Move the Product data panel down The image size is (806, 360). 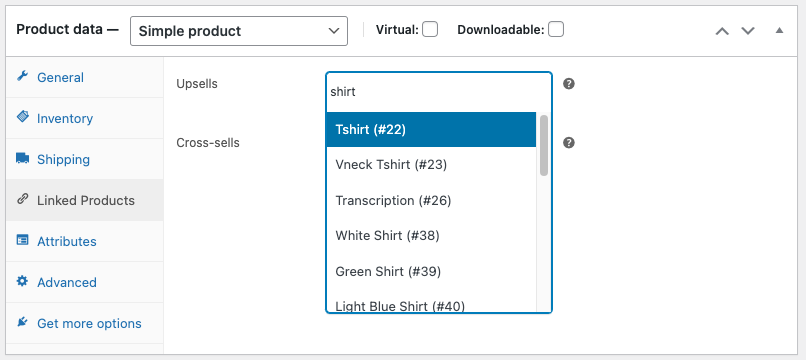pos(748,31)
